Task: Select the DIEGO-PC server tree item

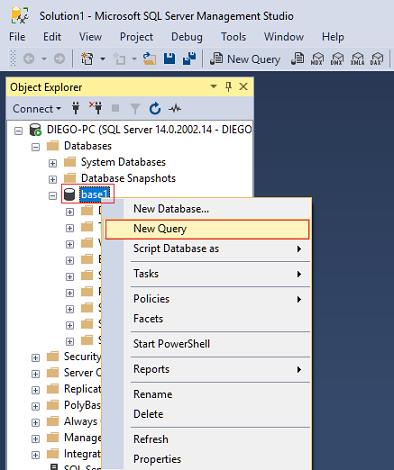Action: [x=149, y=130]
